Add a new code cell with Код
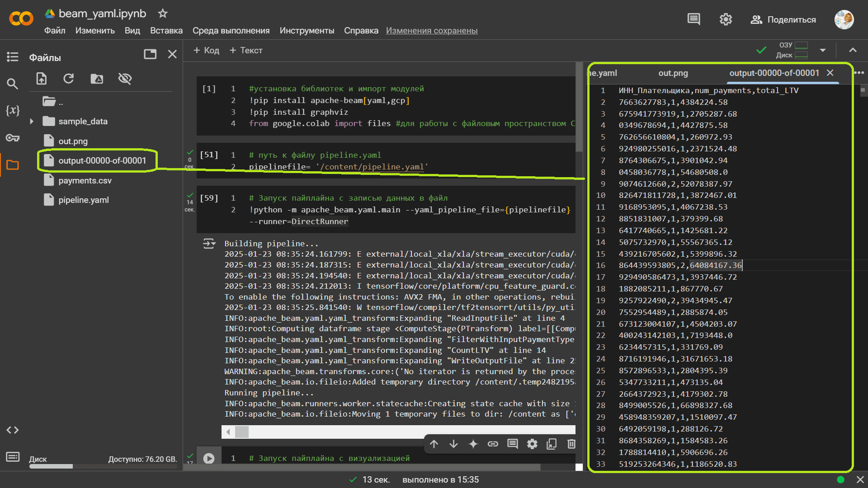868x488 pixels. tap(206, 50)
